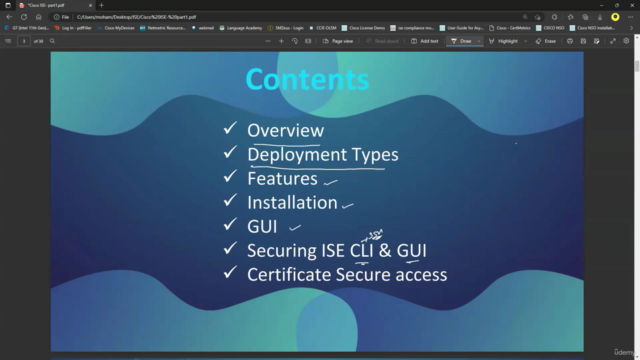Toggle the Highlight tool
This screenshot has height=360, width=640.
point(504,41)
